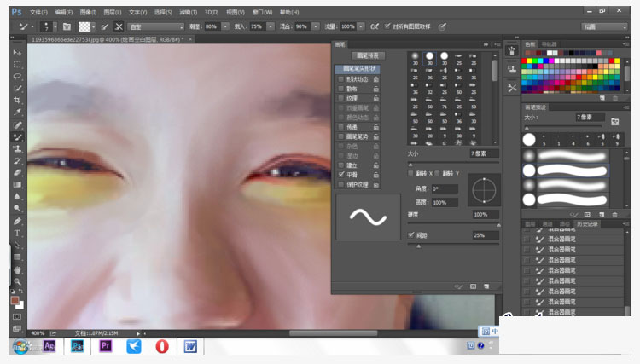Select the Zoom tool in toolbox

[x=17, y=281]
